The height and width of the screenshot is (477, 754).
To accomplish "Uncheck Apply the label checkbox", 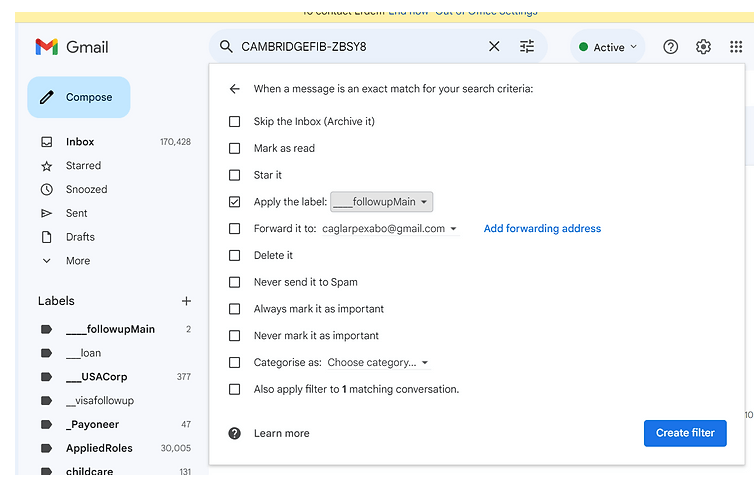I will click(x=235, y=202).
